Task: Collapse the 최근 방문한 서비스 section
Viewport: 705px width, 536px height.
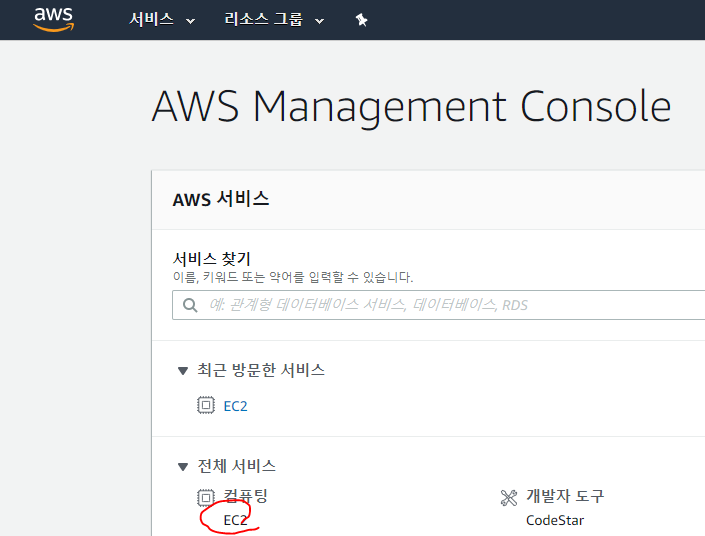Action: click(183, 371)
